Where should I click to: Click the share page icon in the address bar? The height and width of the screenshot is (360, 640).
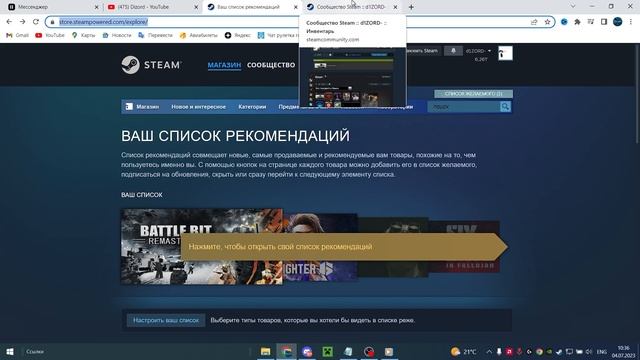point(534,22)
